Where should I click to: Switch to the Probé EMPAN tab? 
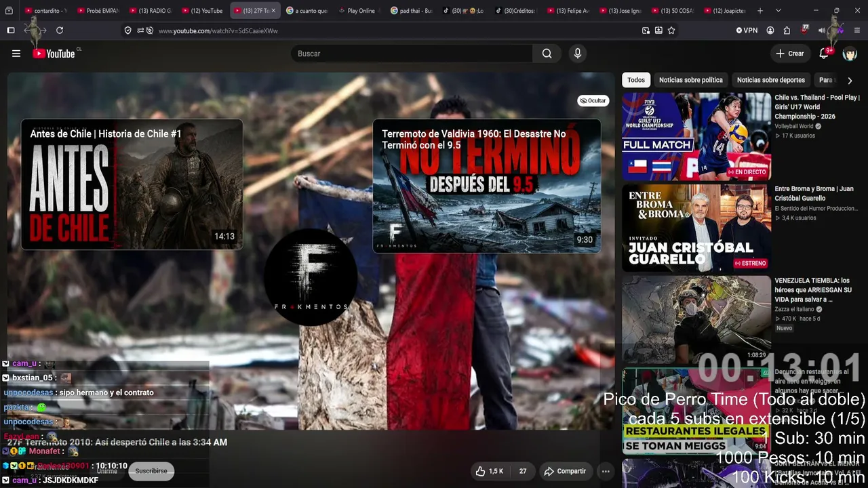coord(98,11)
